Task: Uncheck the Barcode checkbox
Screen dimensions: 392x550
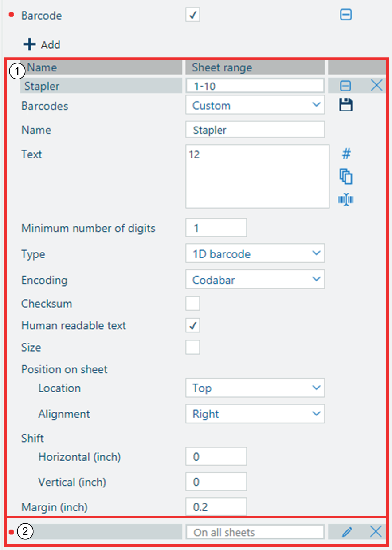Action: click(193, 15)
